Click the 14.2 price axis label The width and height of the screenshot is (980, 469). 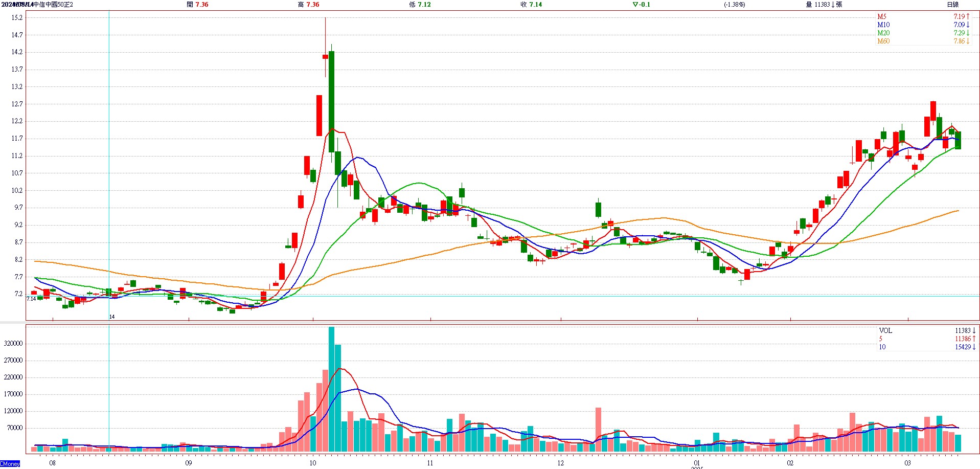[x=17, y=52]
